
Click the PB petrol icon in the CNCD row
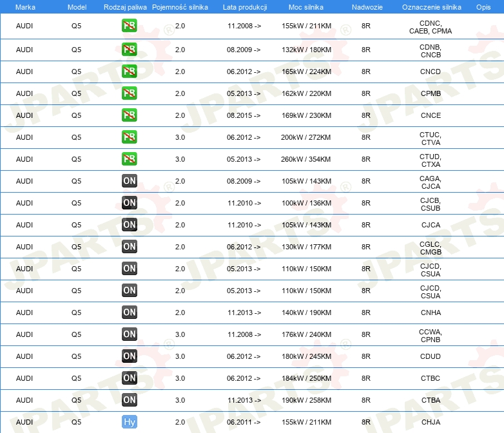click(x=129, y=72)
